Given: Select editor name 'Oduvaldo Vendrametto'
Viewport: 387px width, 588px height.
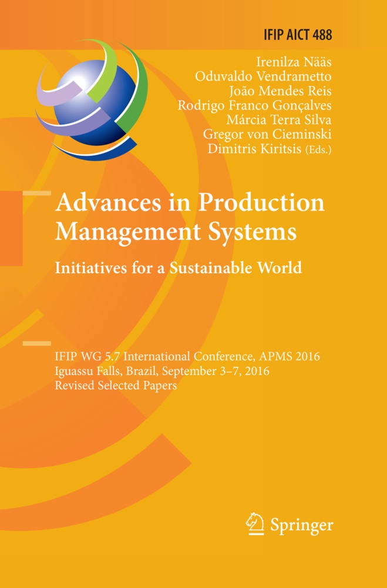Looking at the screenshot, I should [x=263, y=76].
